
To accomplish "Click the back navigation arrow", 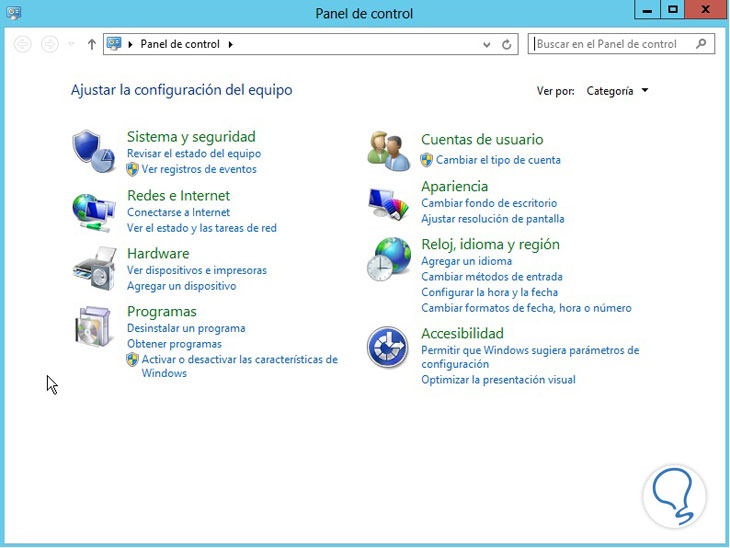I will coord(22,44).
